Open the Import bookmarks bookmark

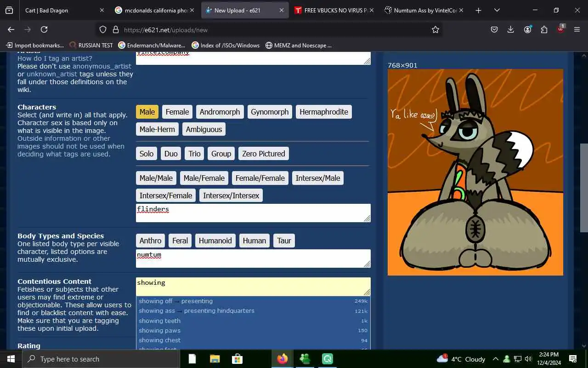point(35,45)
